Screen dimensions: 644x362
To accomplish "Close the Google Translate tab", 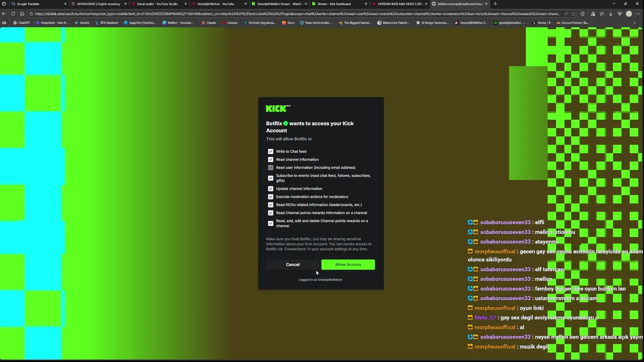I will [65, 4].
